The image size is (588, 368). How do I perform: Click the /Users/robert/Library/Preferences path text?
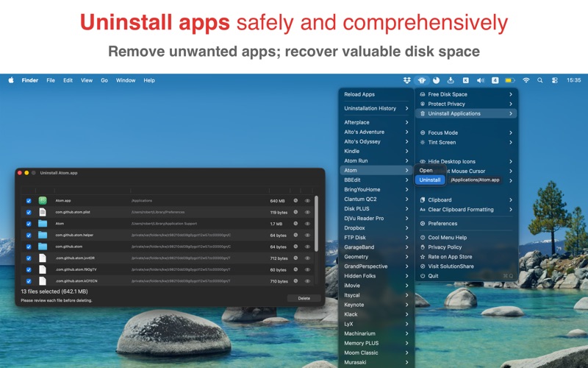point(158,212)
